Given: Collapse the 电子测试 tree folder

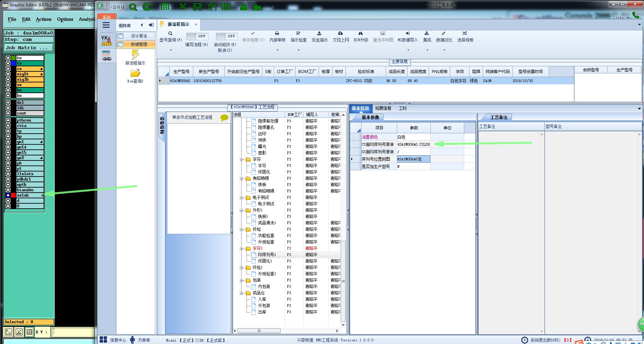Looking at the screenshot, I should pos(241,198).
